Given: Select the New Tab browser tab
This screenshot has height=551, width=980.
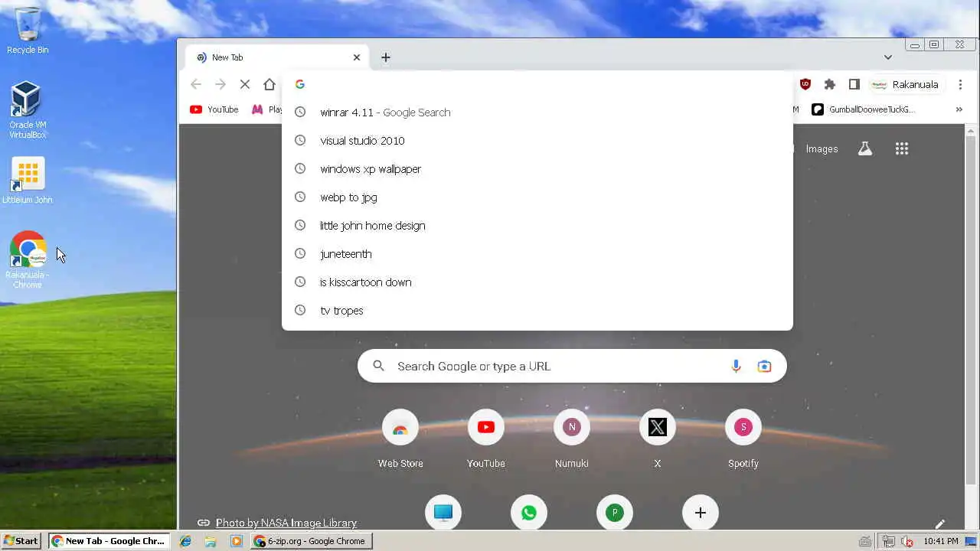Looking at the screenshot, I should pyautogui.click(x=277, y=57).
